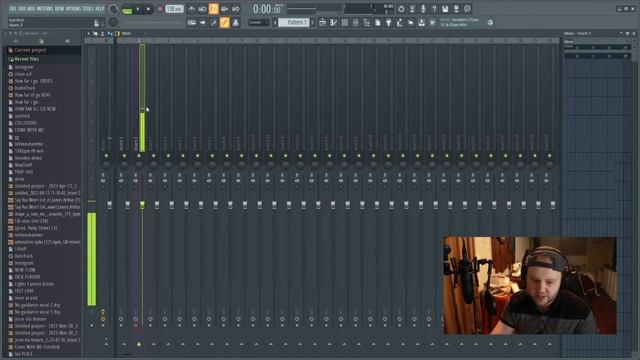Viewport: 640px width, 360px height.
Task: Open recent file NEW FLOW
Action: point(24,270)
